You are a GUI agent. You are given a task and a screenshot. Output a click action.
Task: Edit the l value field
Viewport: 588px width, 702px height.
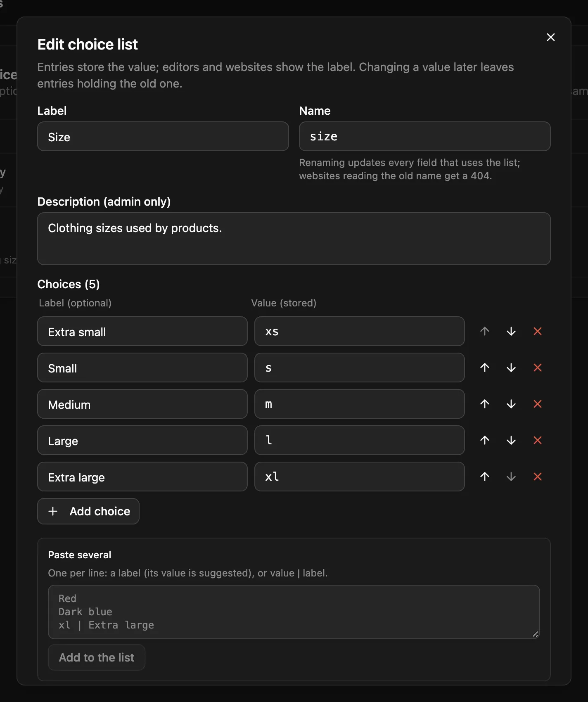tap(360, 440)
